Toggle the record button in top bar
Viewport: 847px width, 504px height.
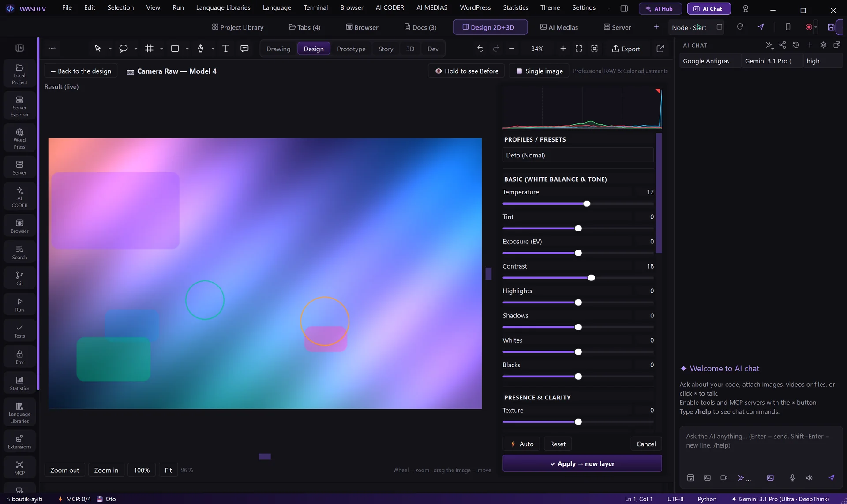coord(809,27)
